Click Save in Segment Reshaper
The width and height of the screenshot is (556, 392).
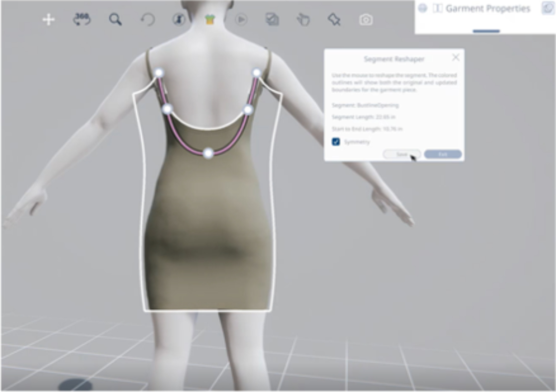pyautogui.click(x=402, y=154)
